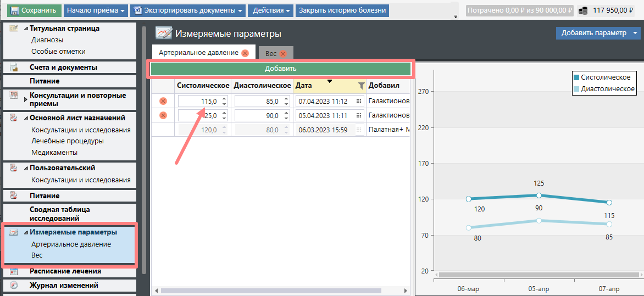Click the filter icon in Дата column
Viewport: 644px width, 296px height.
point(361,86)
